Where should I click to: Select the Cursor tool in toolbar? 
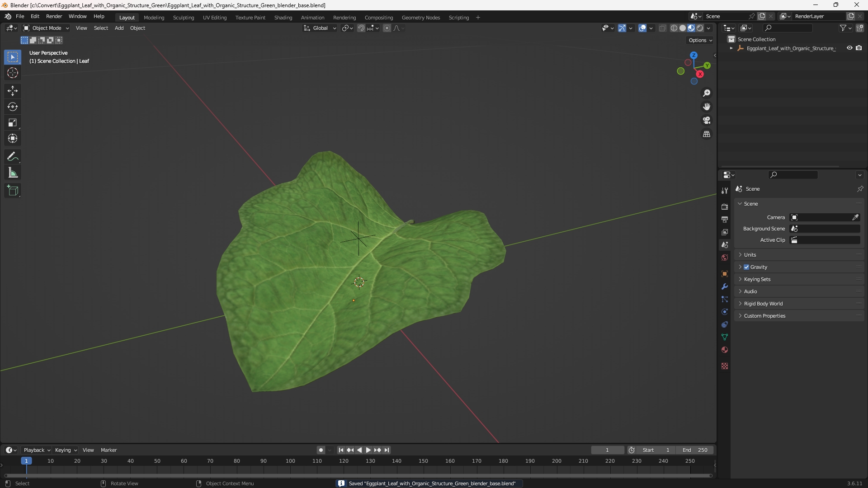coord(13,73)
